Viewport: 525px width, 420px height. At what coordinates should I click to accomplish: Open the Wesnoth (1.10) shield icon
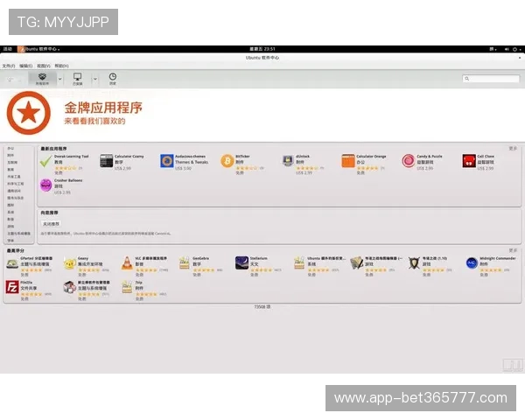(x=414, y=263)
